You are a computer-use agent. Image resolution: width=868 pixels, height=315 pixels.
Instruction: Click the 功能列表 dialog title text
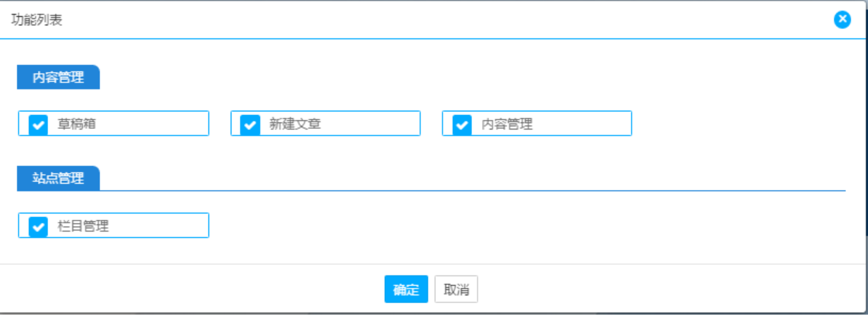[37, 20]
